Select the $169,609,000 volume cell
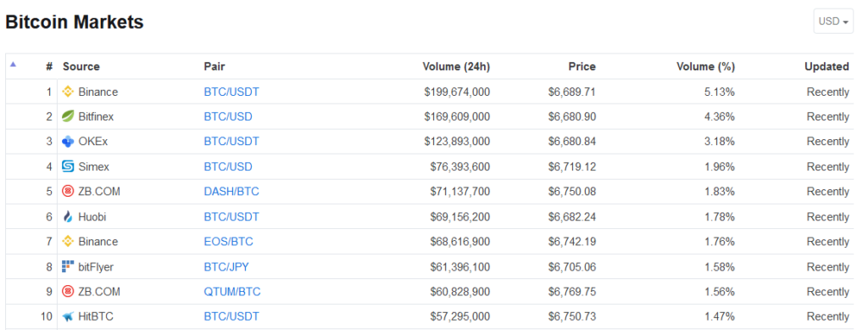868x330 pixels. [457, 117]
